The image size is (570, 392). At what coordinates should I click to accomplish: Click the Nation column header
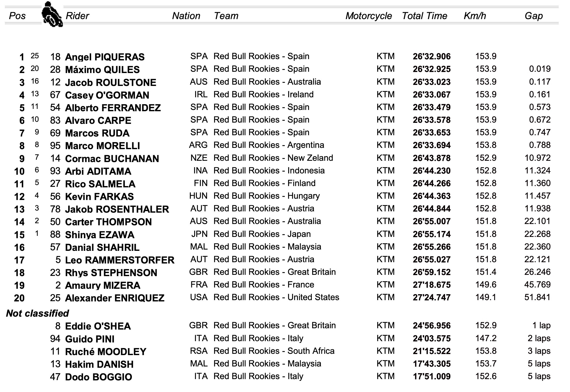pos(186,16)
